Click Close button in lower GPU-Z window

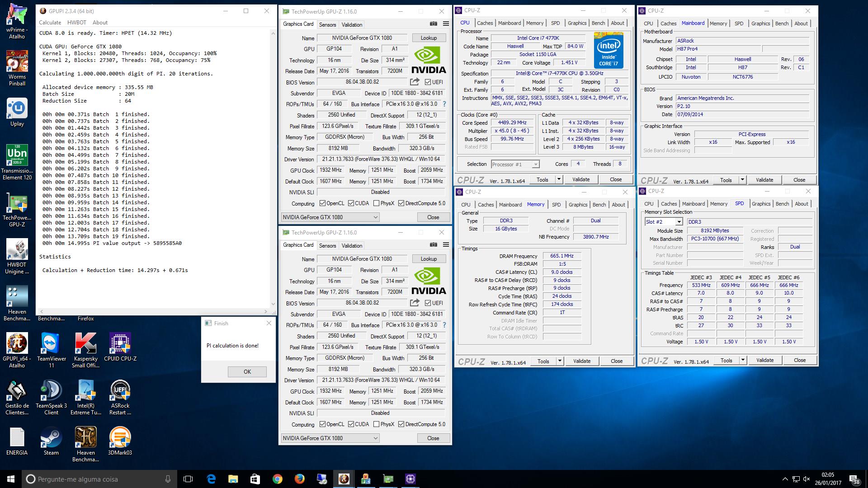(433, 438)
